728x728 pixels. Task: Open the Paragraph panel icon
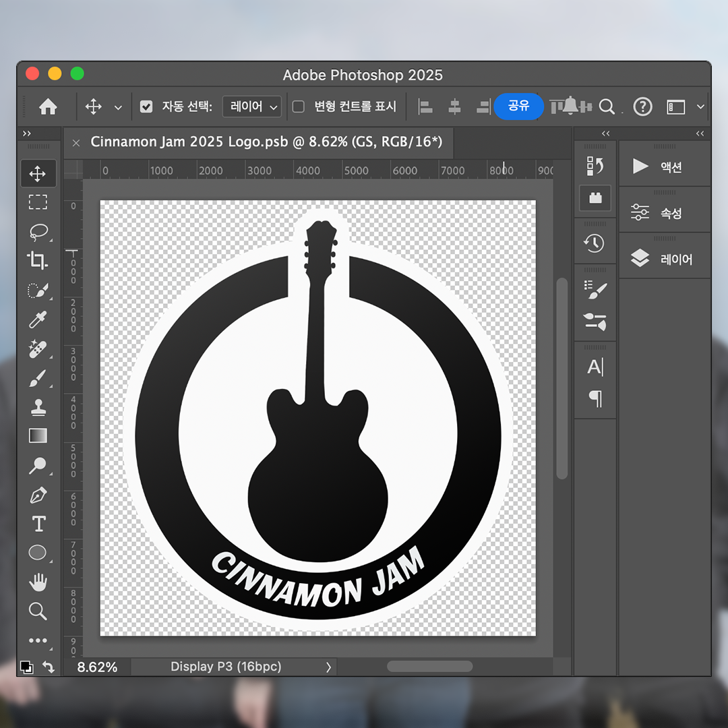[x=595, y=398]
